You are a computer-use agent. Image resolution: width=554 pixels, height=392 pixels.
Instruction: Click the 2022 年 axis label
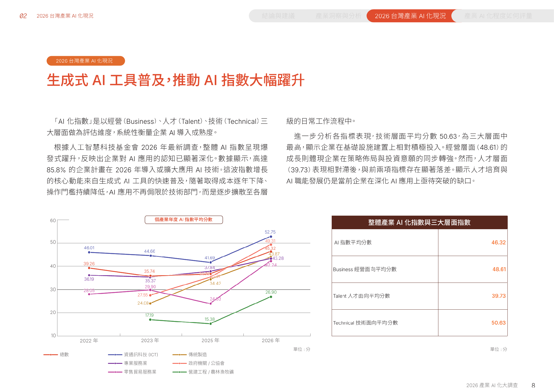(89, 341)
